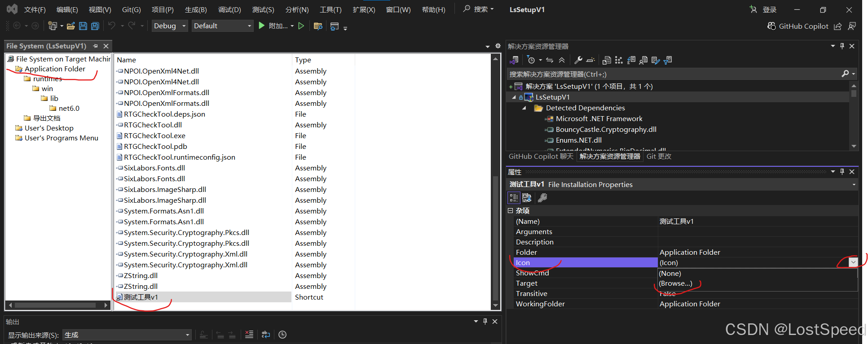Click the Save toolbar icon

click(83, 26)
